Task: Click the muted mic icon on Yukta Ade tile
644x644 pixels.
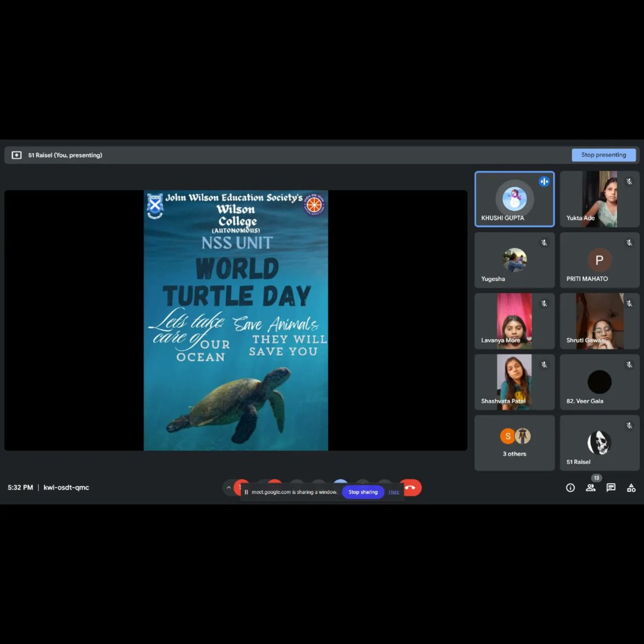Action: (630, 181)
